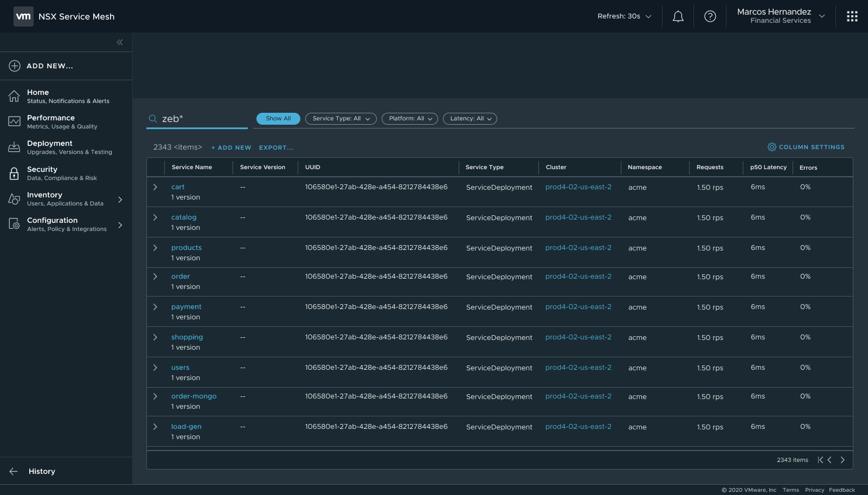
Task: Click the History back arrow icon
Action: click(14, 471)
